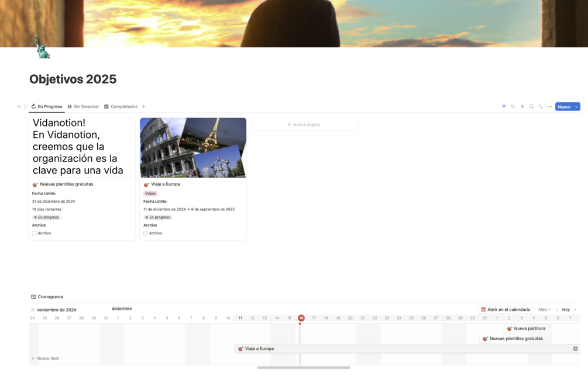Click the six-dot drag handle icon
Viewport: 588px width, 377px height.
(25, 106)
